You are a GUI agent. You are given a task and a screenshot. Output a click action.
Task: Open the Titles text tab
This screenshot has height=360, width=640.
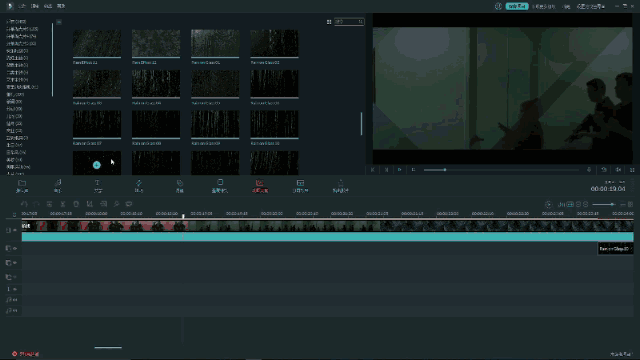pyautogui.click(x=98, y=186)
